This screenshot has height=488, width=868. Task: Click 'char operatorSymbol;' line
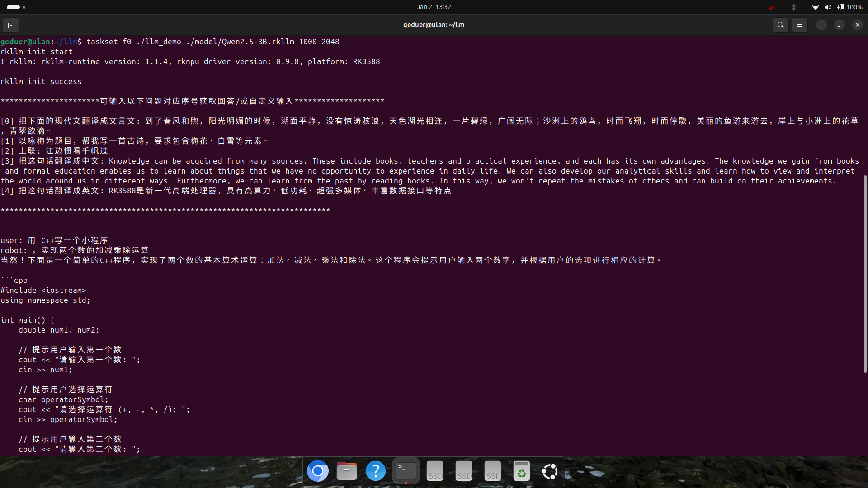point(63,399)
